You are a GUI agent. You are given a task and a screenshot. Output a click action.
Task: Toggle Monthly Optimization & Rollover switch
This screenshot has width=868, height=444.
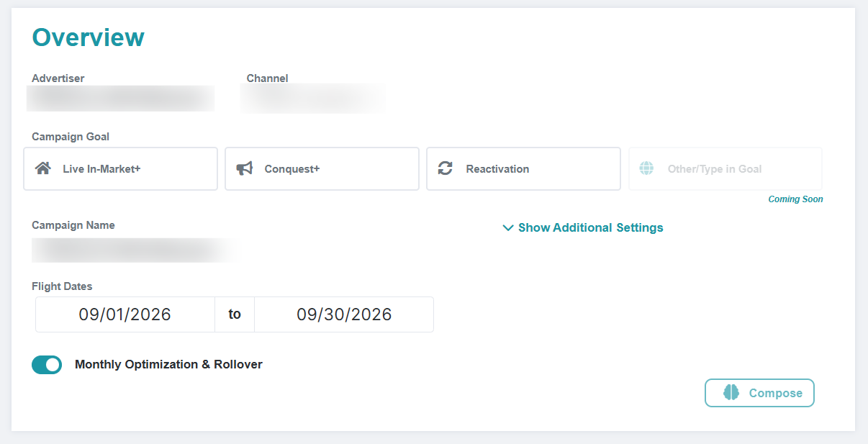tap(47, 365)
